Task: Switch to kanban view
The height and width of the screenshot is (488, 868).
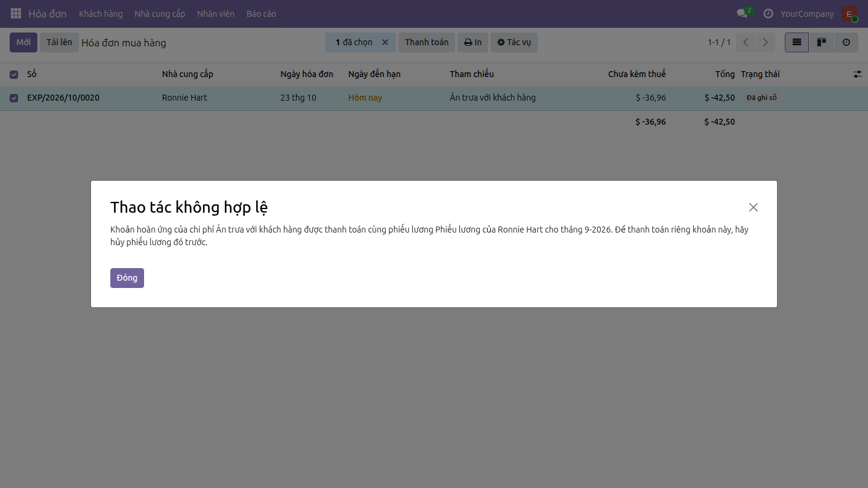Action: click(822, 42)
